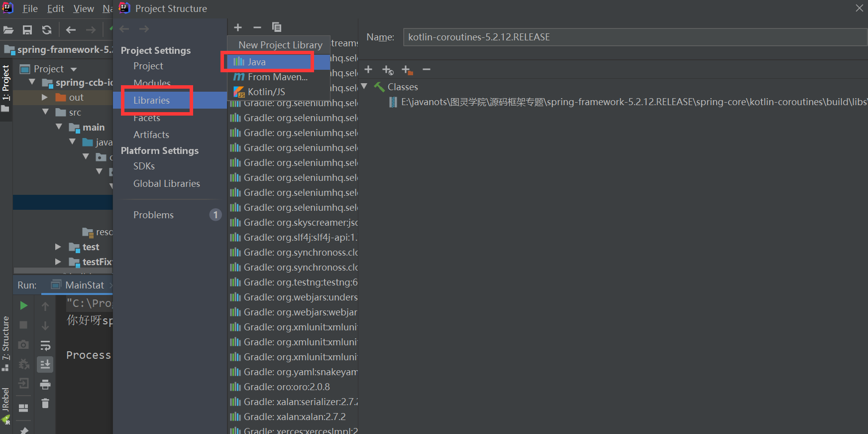The image size is (868, 434).
Task: Open the 7: Structure tool window tab
Action: tap(6, 344)
